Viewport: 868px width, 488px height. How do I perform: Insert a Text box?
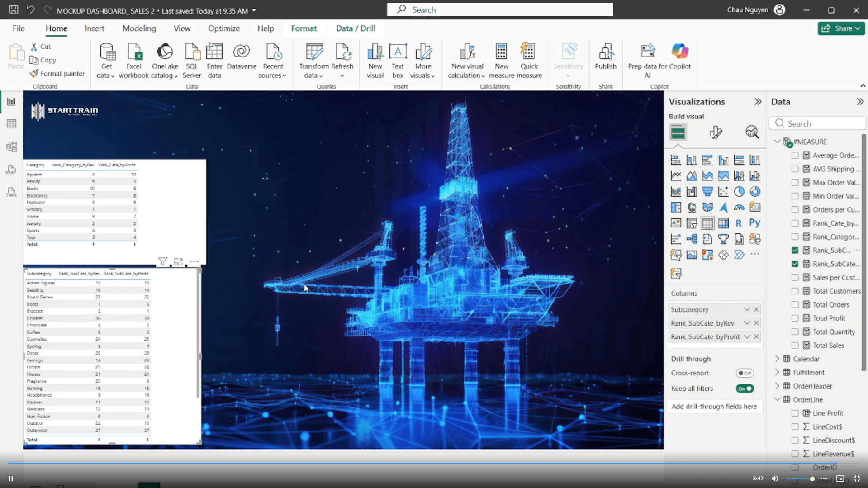click(x=398, y=61)
